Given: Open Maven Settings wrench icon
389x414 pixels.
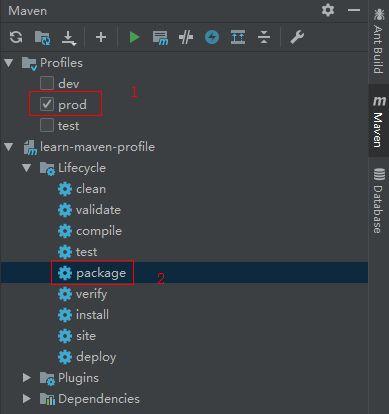Looking at the screenshot, I should pos(297,37).
